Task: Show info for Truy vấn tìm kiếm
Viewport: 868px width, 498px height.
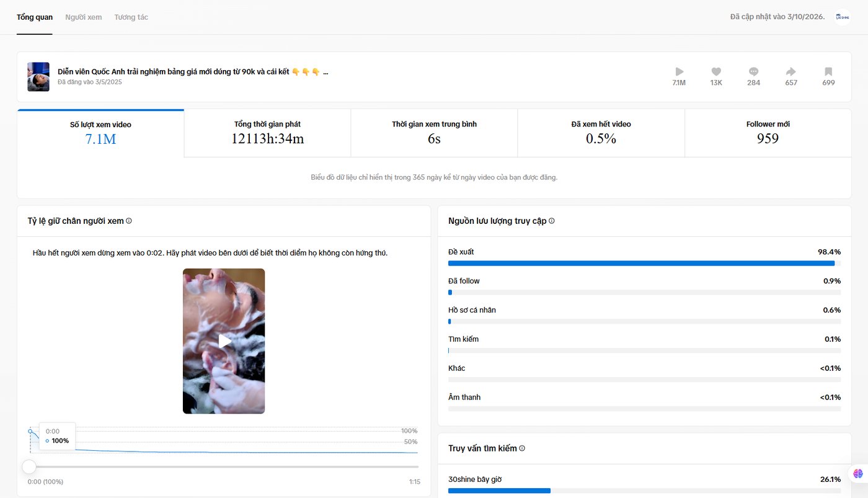Action: (x=522, y=448)
